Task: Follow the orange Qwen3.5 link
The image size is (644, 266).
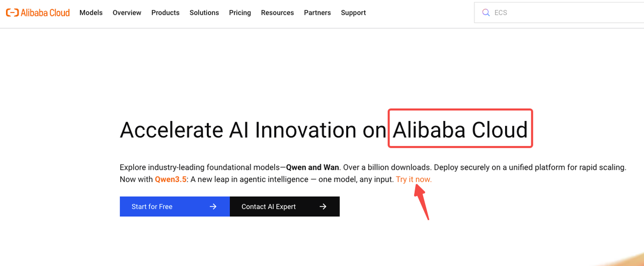Action: click(171, 179)
